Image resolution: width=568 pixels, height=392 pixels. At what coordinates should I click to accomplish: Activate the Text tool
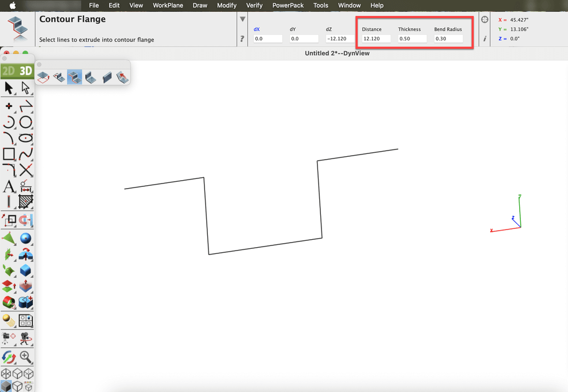tap(9, 186)
